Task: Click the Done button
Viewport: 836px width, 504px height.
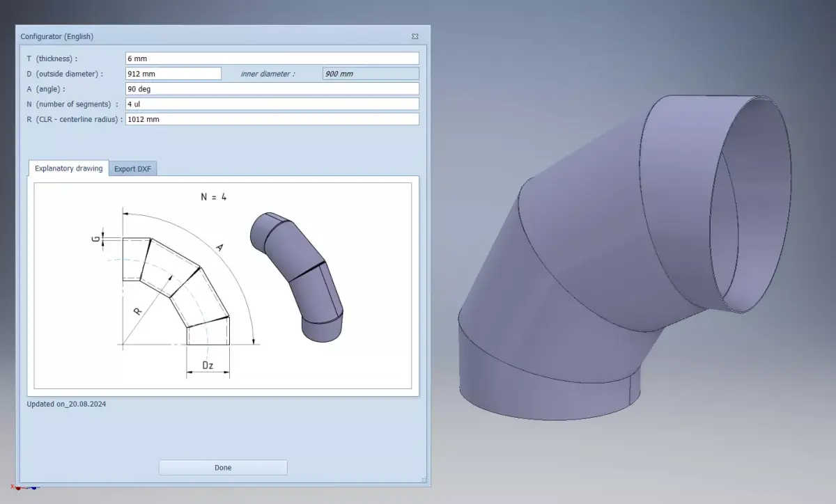Action: coord(223,468)
